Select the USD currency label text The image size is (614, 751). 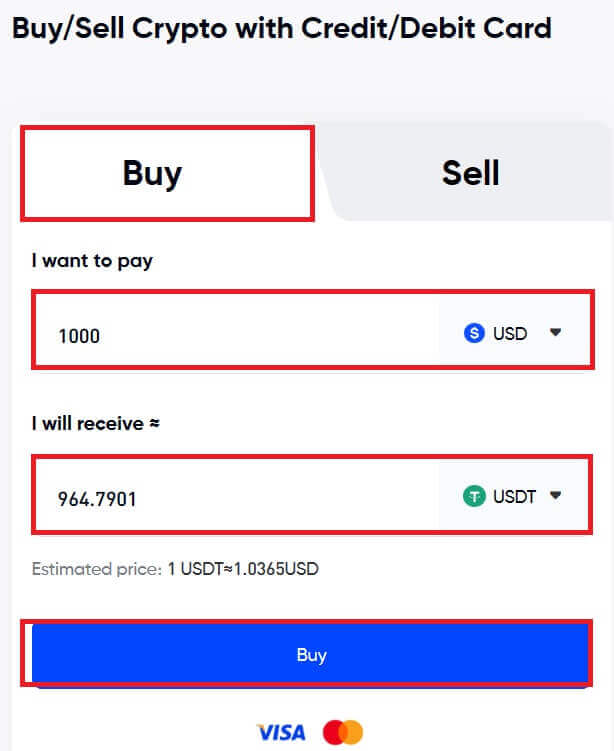[510, 333]
